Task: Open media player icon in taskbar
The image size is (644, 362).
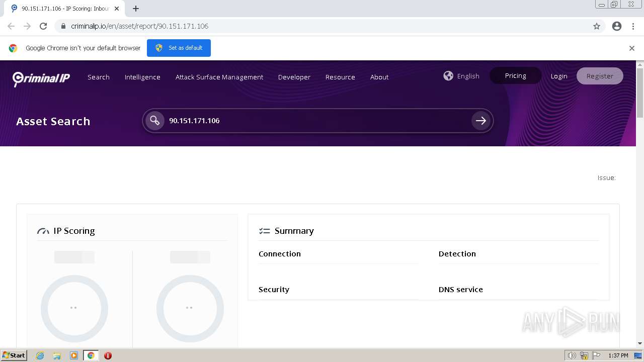Action: click(x=74, y=355)
